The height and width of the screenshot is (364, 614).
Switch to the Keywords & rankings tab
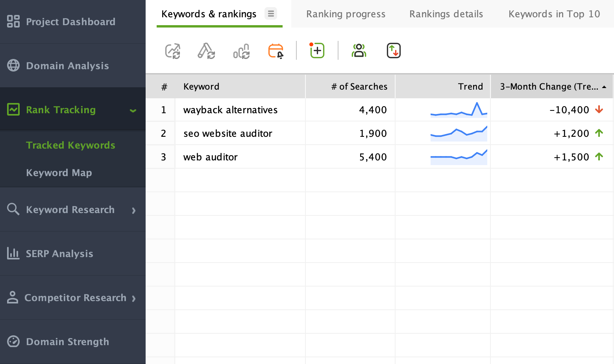tap(209, 14)
